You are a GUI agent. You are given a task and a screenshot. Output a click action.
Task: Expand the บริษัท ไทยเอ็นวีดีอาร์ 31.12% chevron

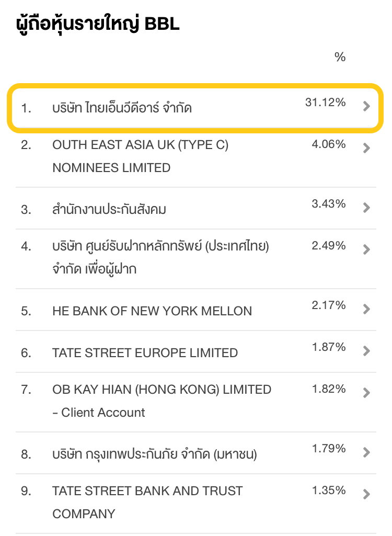click(366, 106)
